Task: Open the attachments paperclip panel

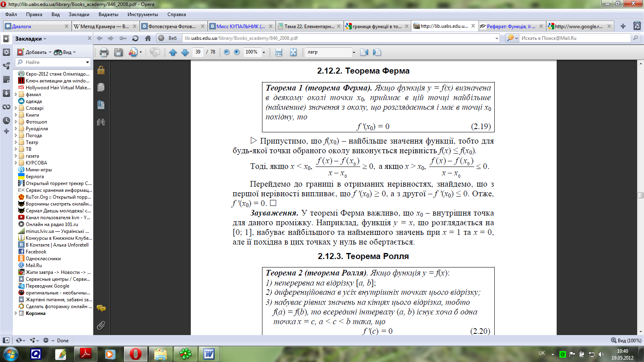Action: coord(101,325)
